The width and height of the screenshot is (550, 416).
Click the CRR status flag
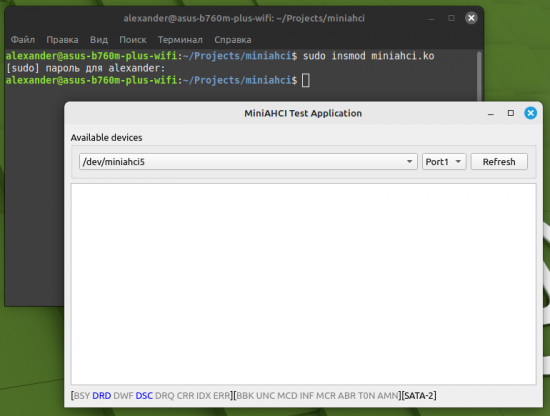(x=185, y=396)
